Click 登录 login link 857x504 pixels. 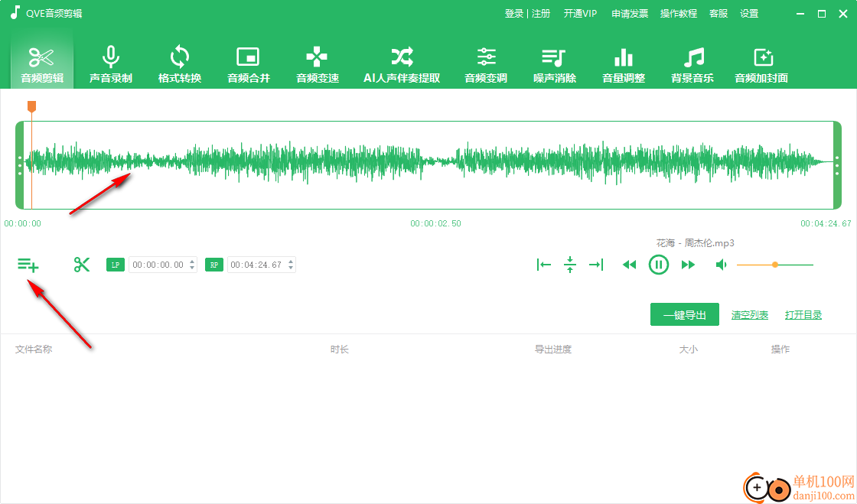tap(513, 14)
